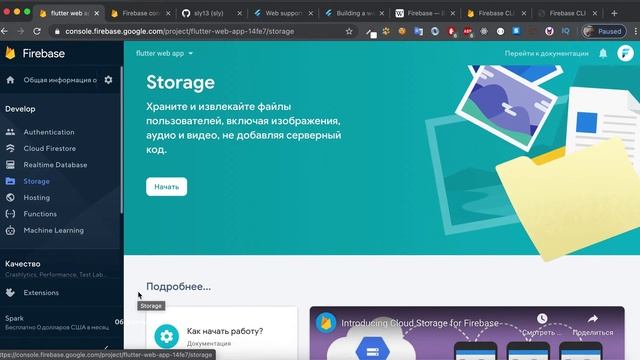Switch to the Building a web tab

click(354, 13)
